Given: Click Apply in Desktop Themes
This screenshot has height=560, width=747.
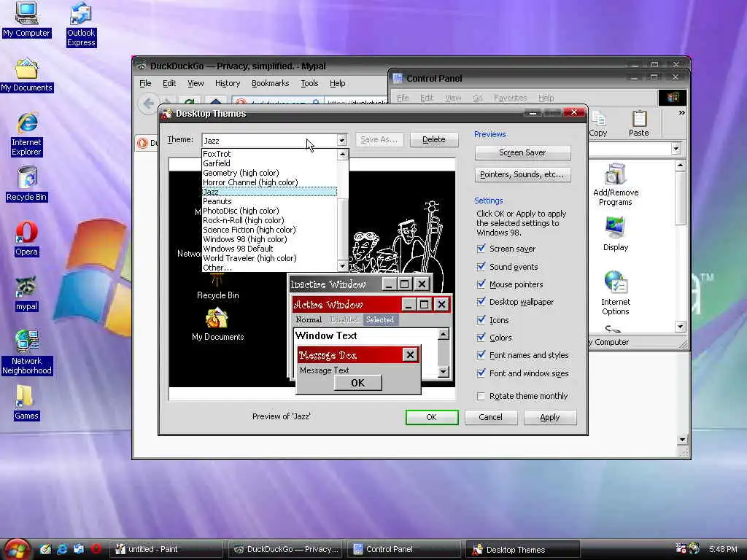Looking at the screenshot, I should point(550,417).
